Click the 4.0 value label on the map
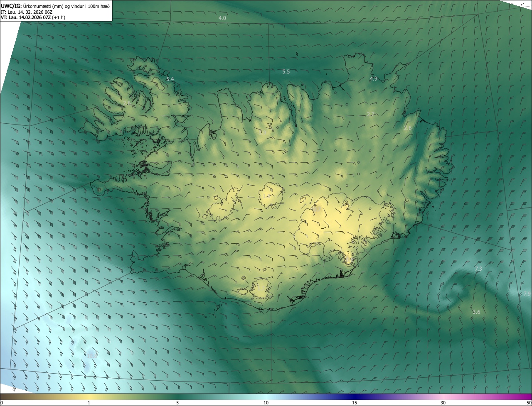Image resolution: width=532 pixels, height=406 pixels. tap(222, 18)
